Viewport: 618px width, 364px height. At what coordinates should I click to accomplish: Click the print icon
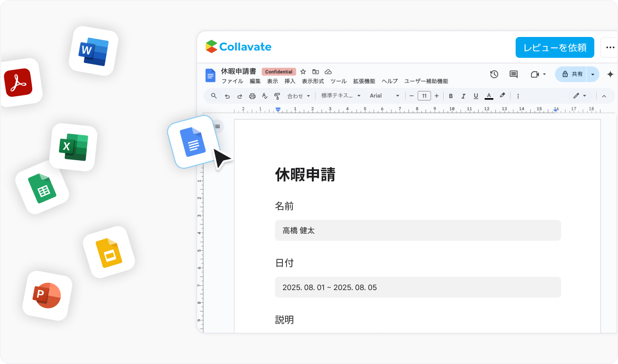252,96
